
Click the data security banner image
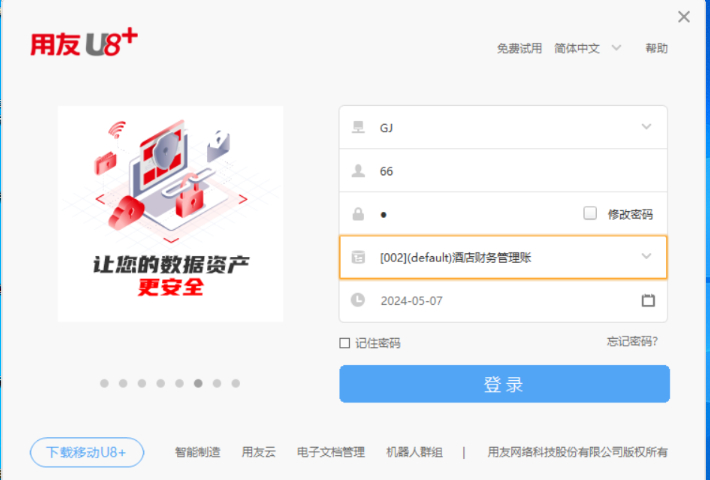click(x=170, y=214)
